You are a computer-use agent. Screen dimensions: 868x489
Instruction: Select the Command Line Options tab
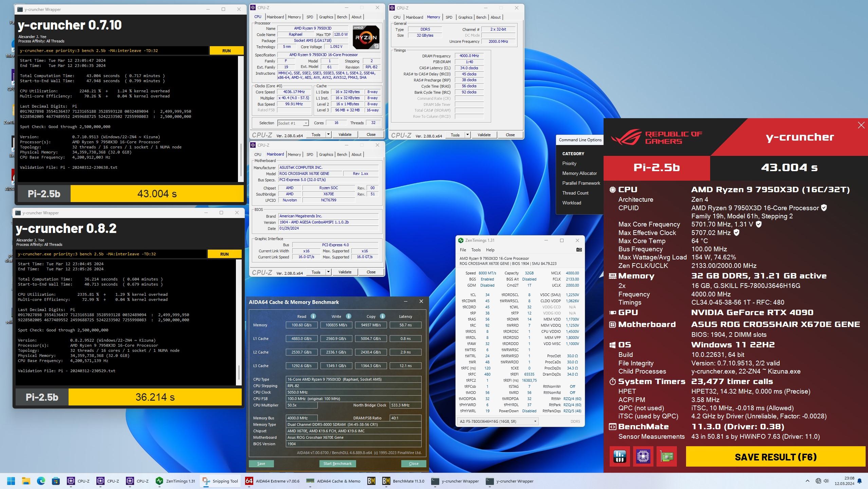tap(580, 140)
